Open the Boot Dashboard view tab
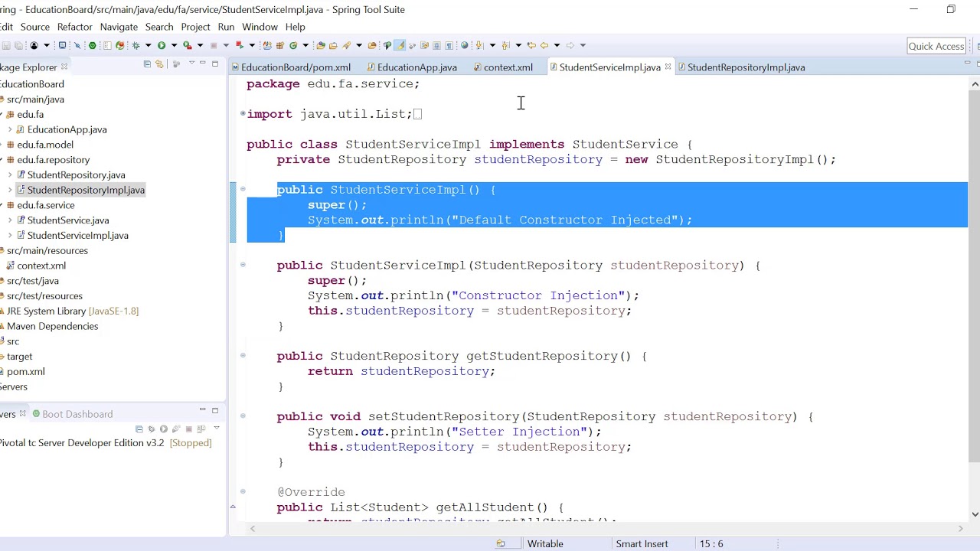This screenshot has height=551, width=980. click(72, 414)
